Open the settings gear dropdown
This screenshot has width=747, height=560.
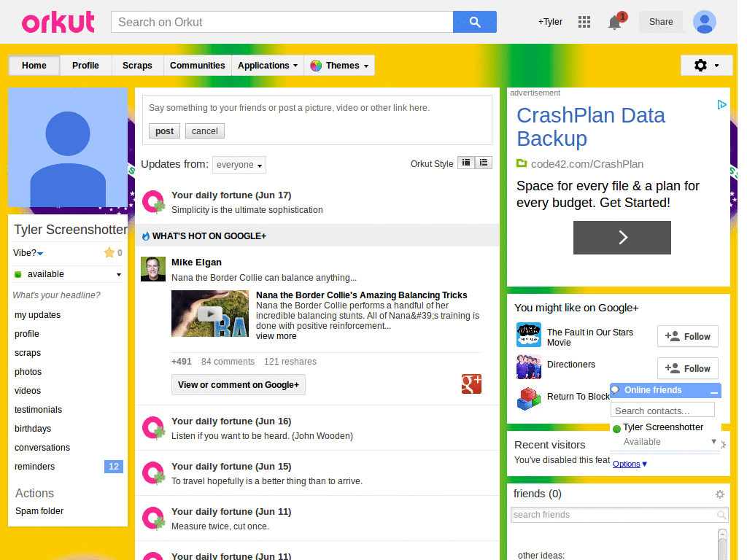[706, 65]
